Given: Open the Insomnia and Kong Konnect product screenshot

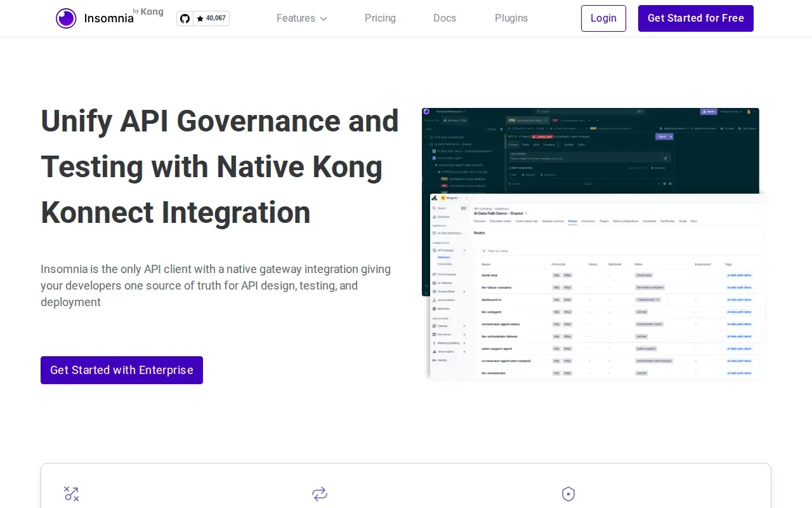Looking at the screenshot, I should click(594, 244).
